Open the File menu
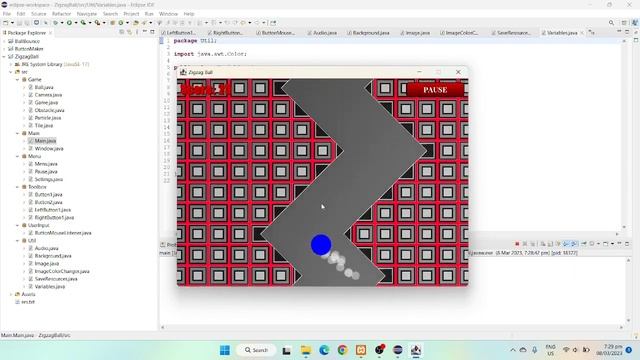 pyautogui.click(x=7, y=14)
